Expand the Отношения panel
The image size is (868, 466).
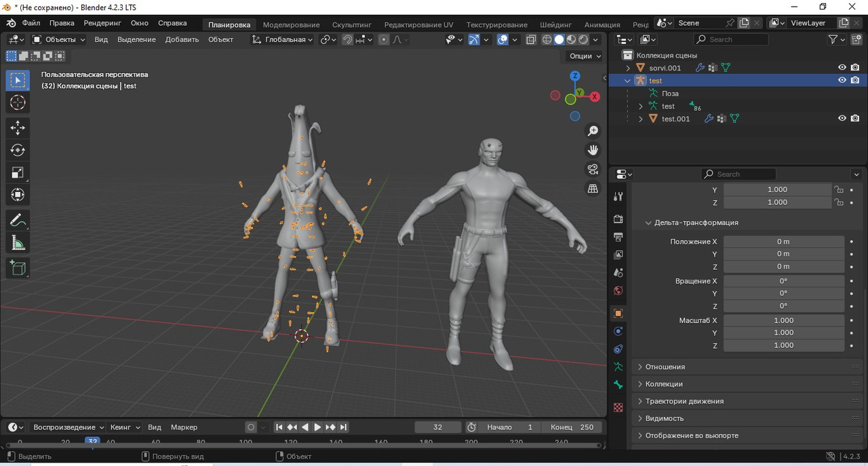coord(746,366)
